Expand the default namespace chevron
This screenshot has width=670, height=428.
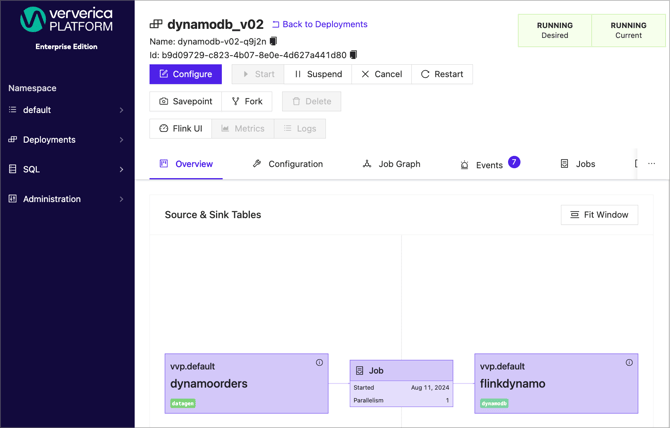pyautogui.click(x=121, y=110)
